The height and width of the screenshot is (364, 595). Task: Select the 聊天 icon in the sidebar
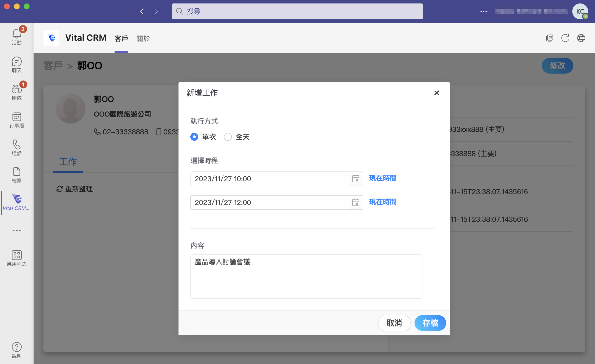coord(16,64)
